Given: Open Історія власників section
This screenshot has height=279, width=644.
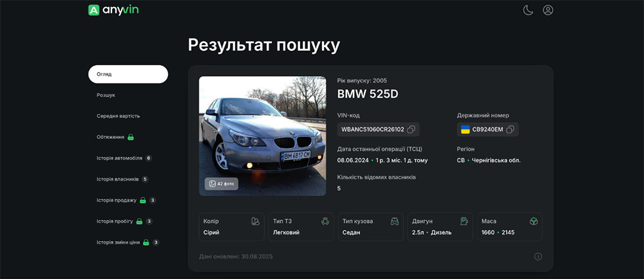Looking at the screenshot, I should [118, 179].
